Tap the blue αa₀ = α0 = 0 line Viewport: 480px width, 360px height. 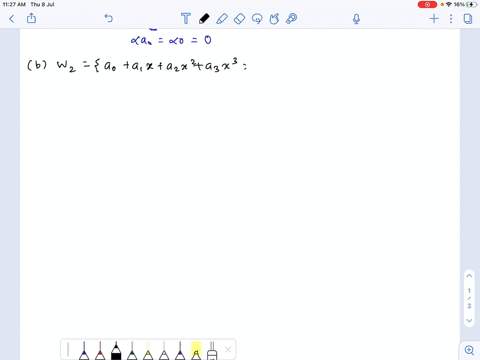pyautogui.click(x=171, y=41)
